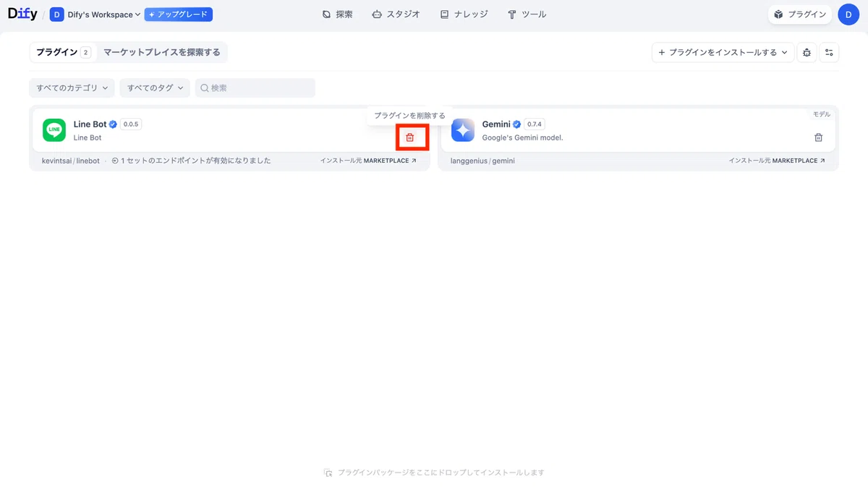Image resolution: width=868 pixels, height=487 pixels.
Task: Select the プラグイン tab
Action: pos(63,52)
